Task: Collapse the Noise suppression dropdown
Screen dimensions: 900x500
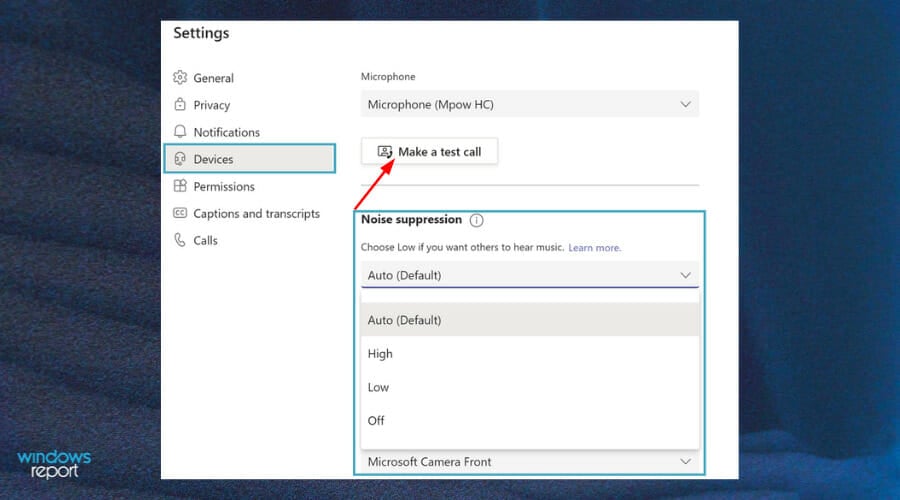Action: pyautogui.click(x=685, y=275)
